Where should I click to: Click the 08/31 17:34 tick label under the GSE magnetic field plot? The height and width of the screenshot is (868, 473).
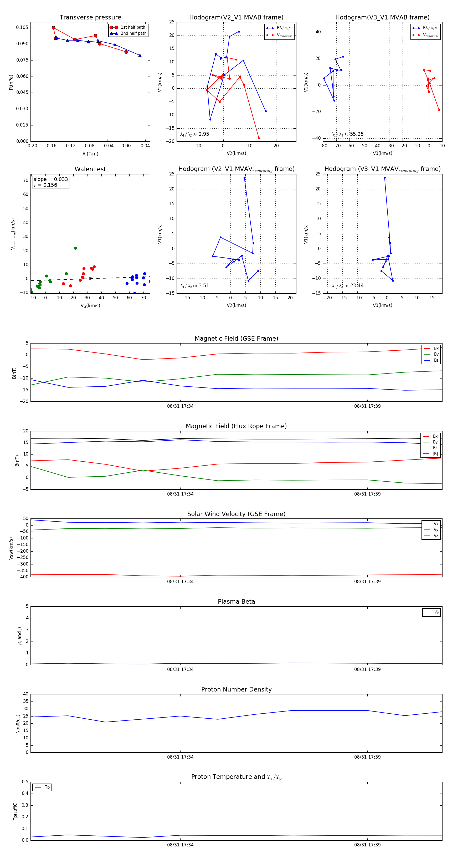[x=181, y=406]
